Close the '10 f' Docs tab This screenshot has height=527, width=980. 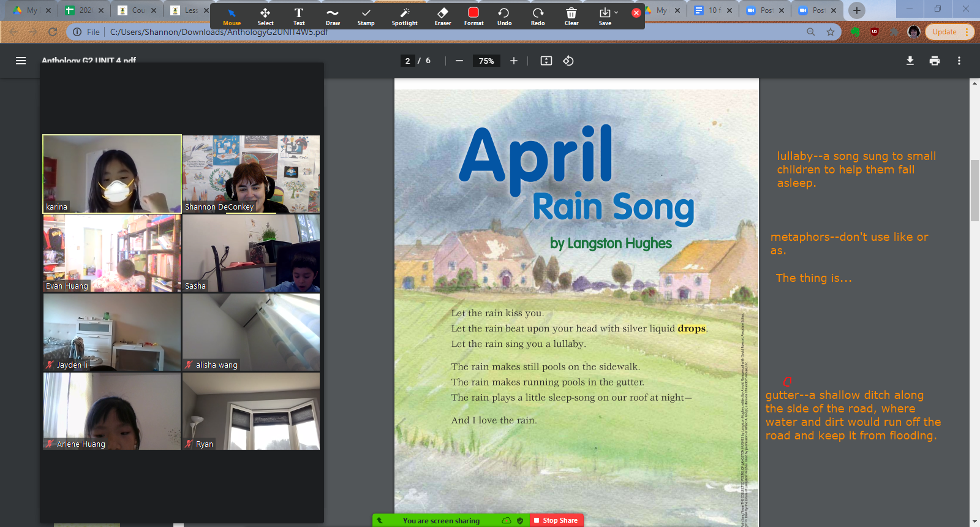click(729, 10)
